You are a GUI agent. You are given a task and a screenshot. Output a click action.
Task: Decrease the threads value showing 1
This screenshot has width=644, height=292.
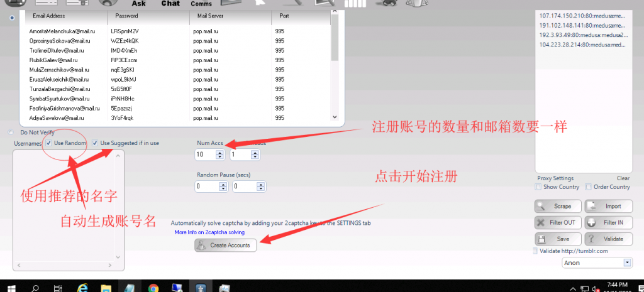point(255,157)
